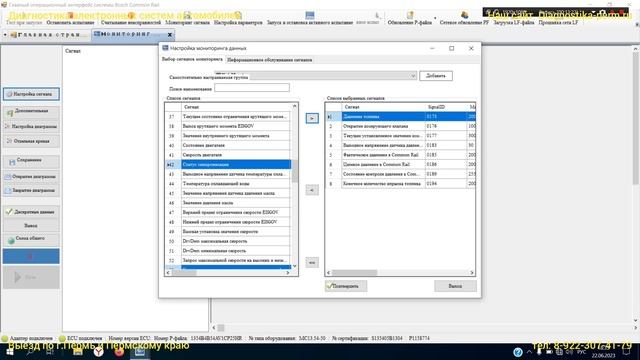This screenshot has height=360, width=640.
Task: Select selected-signal row with SignalID 0183
Action: tap(400, 145)
